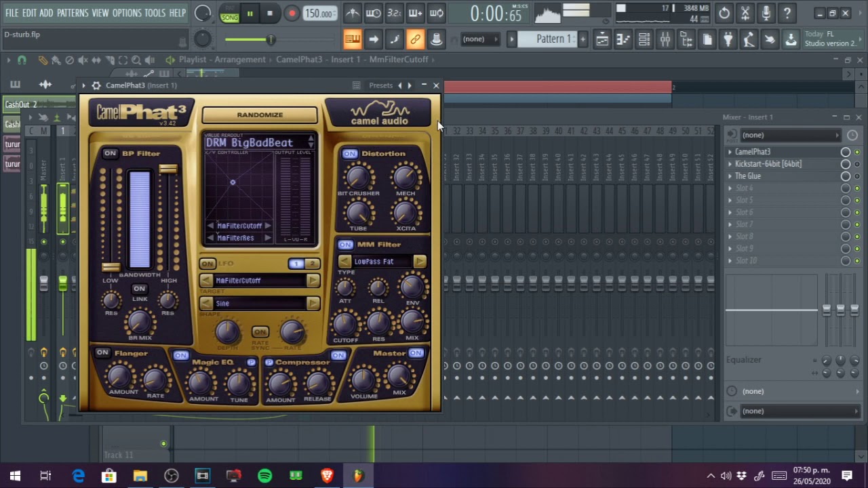
Task: Toggle MM Filter ON switch
Action: 345,244
